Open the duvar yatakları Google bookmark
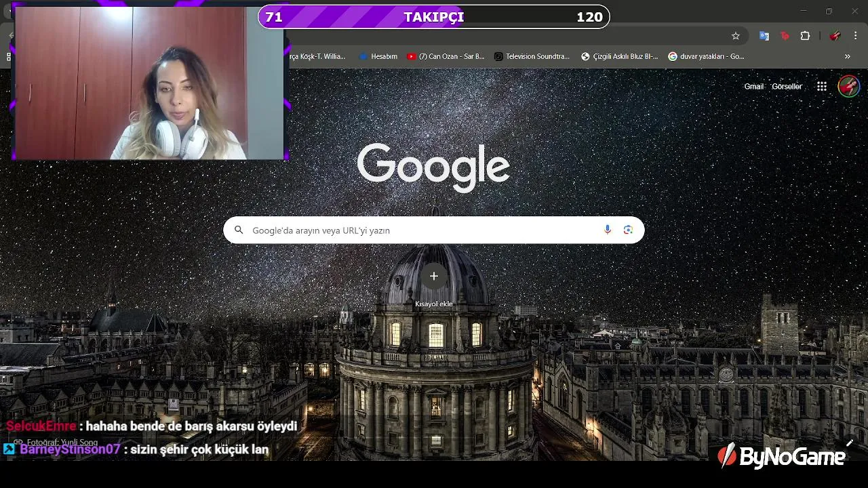 pyautogui.click(x=706, y=56)
